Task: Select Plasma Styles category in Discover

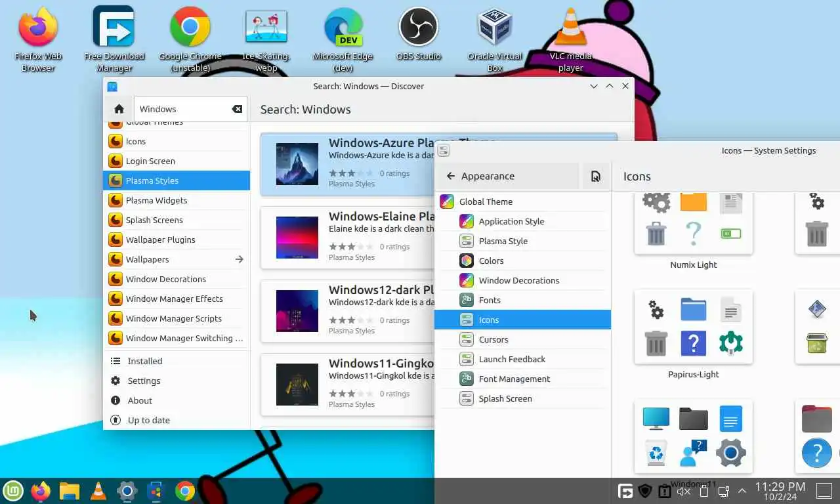Action: pyautogui.click(x=177, y=180)
